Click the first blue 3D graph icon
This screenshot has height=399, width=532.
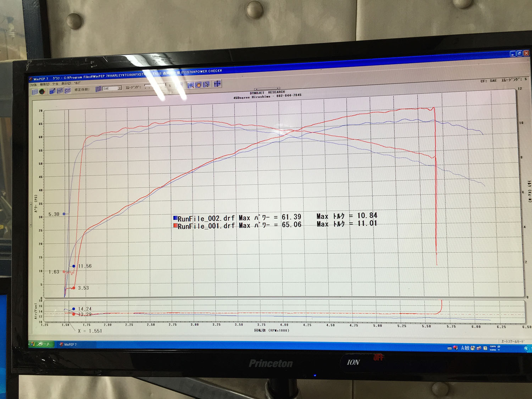(52, 91)
